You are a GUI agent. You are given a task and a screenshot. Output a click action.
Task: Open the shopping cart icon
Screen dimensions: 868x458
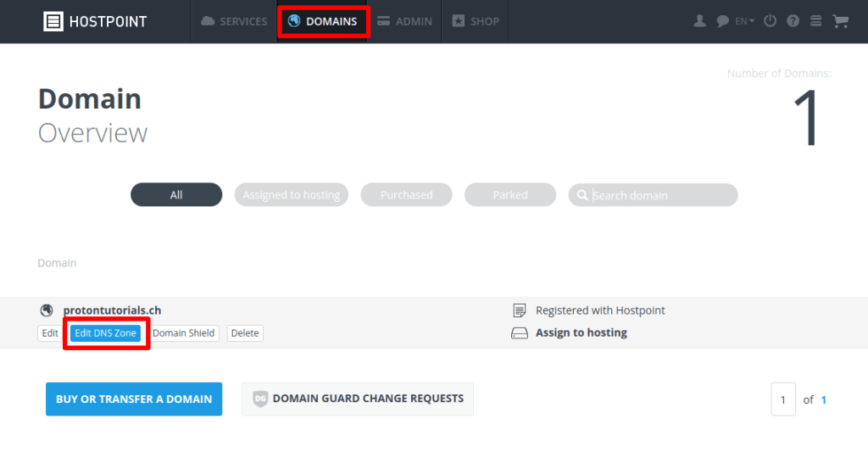click(x=840, y=21)
